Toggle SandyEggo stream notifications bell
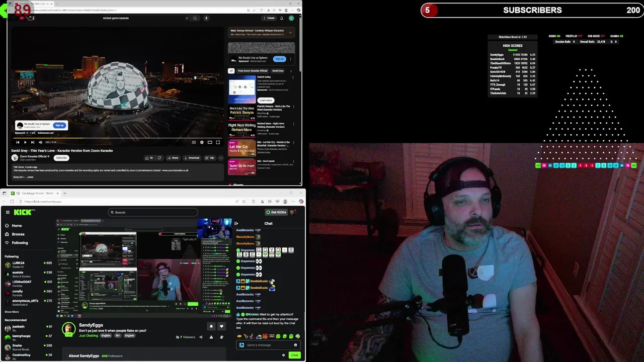644x362 pixels. 211,326
